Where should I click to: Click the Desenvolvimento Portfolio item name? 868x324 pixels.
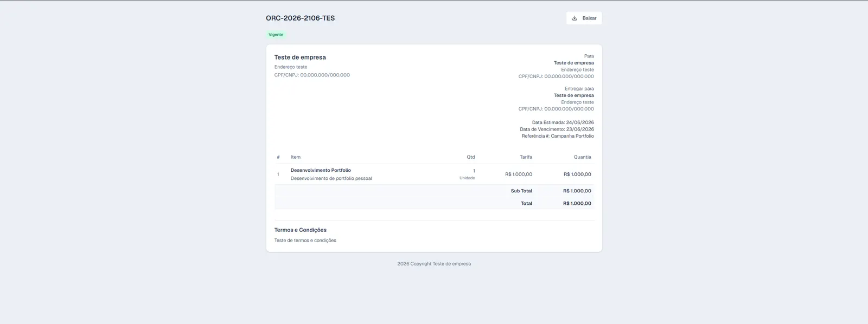(x=321, y=170)
